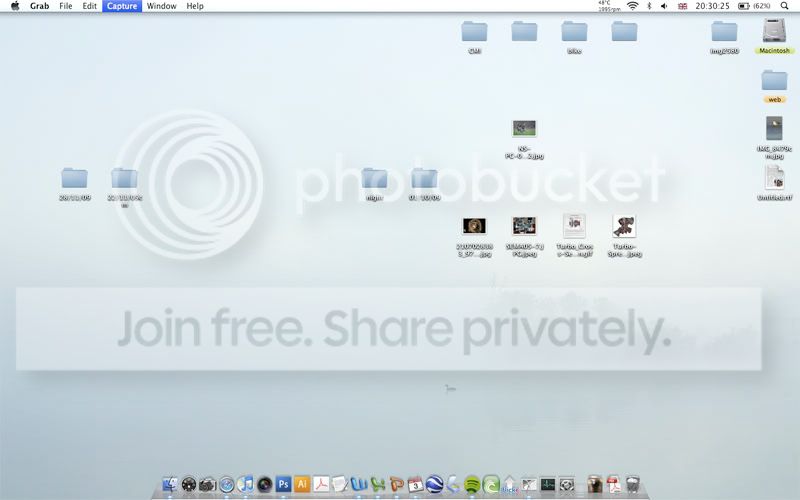Screen dimensions: 800x500
Task: Open the Trash in the dock
Action: pos(633,484)
